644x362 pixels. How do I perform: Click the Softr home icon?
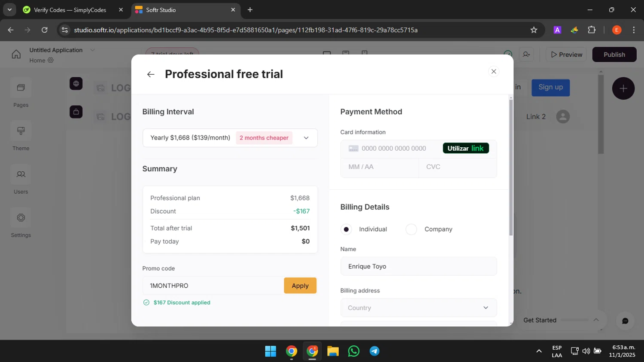16,55
